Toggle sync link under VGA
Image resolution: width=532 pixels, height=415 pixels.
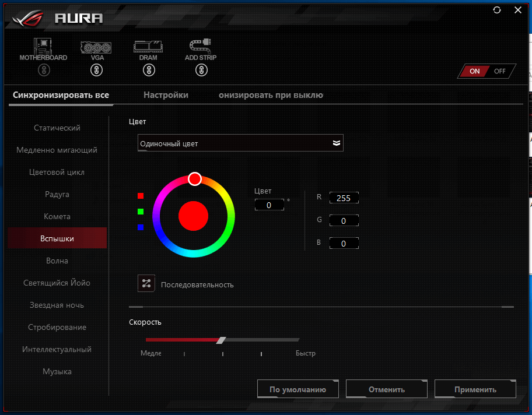(x=96, y=71)
